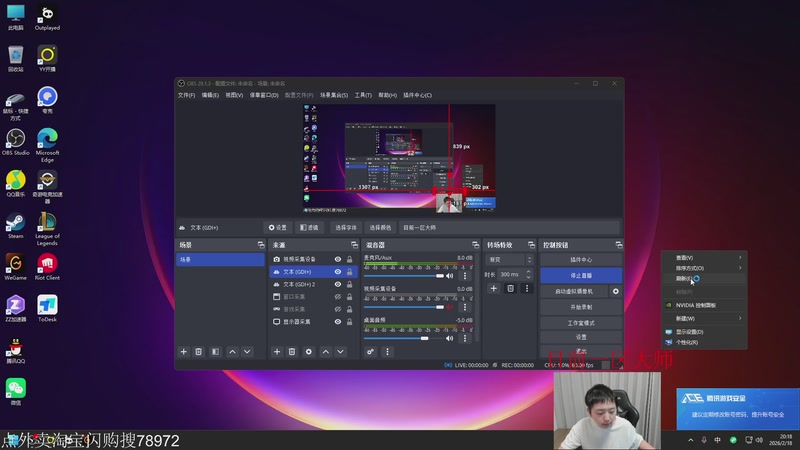Screen dimensions: 800x450
Task: Adjust the 桌面音频 volume slider
Action: click(404, 338)
